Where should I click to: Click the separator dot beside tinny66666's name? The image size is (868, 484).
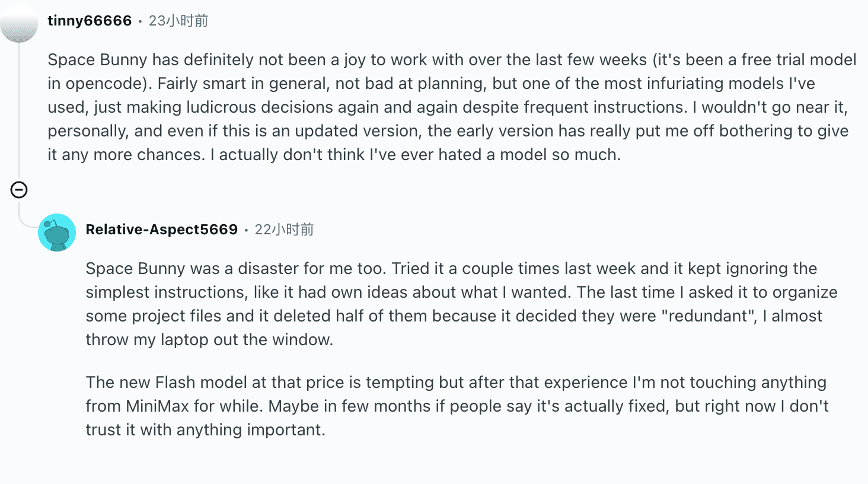pyautogui.click(x=140, y=21)
